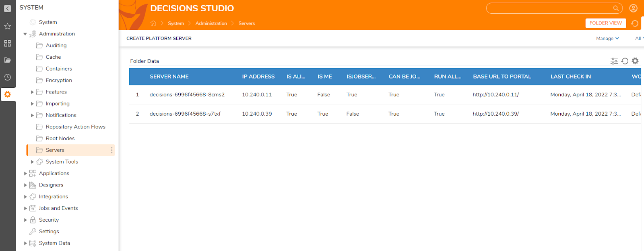Click the Integrations puzzle icon

tap(33, 197)
